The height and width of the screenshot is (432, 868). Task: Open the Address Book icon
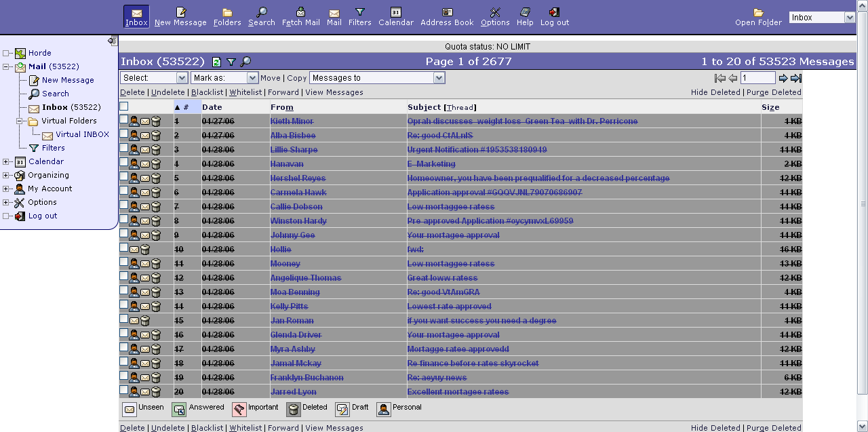447,16
